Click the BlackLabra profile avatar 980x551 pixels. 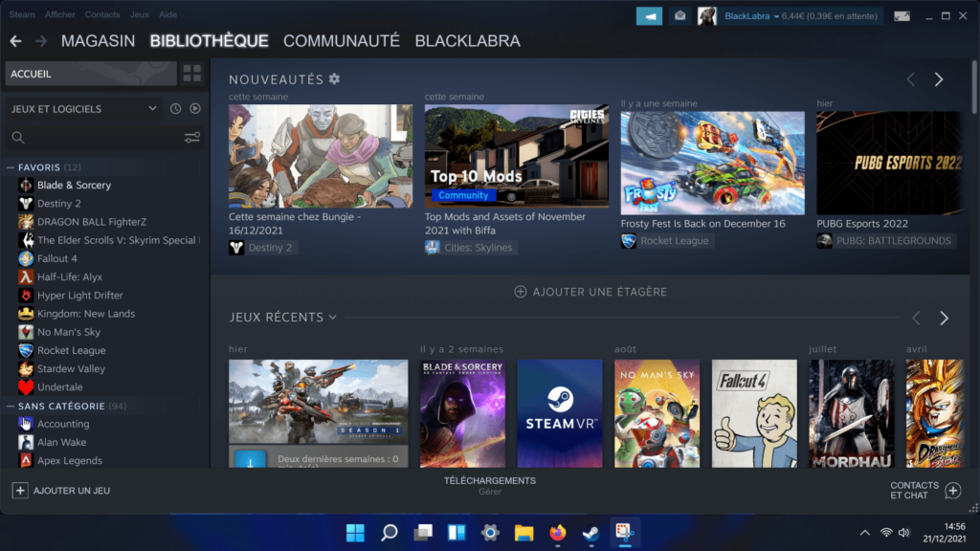[707, 16]
